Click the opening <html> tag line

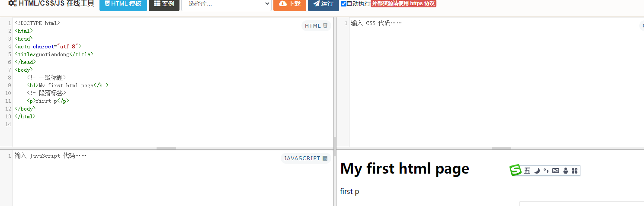pyautogui.click(x=24, y=31)
